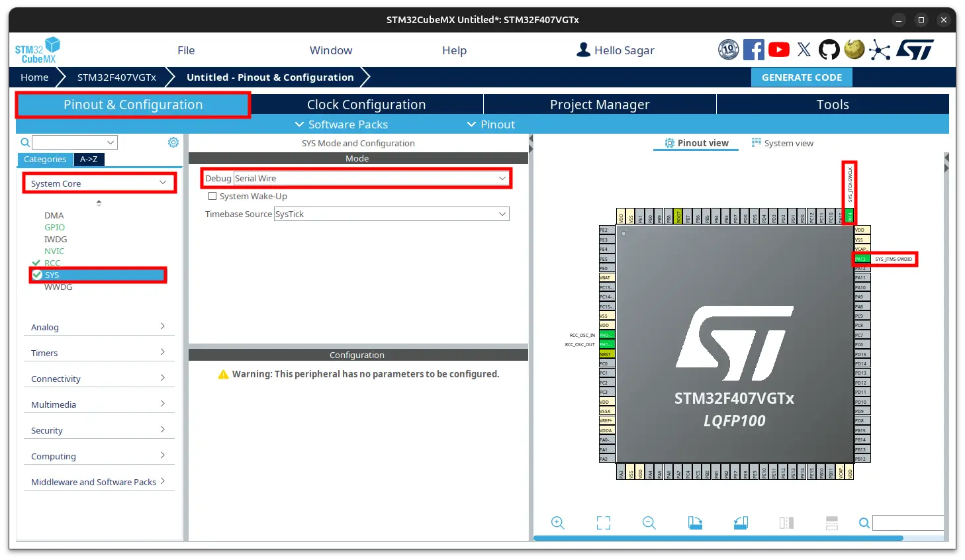Viewport: 965px width, 560px height.
Task: Open the categories settings gear
Action: pos(173,142)
